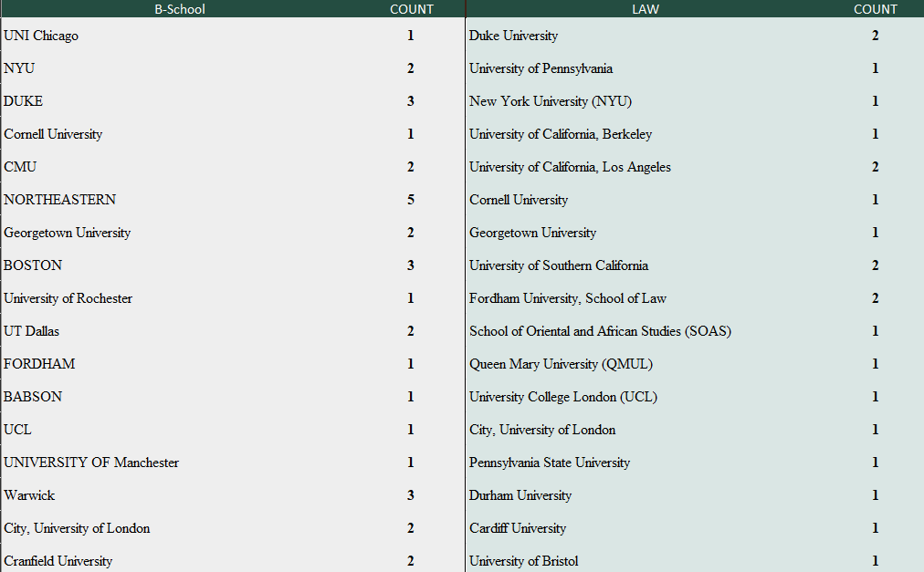
Task: Select the UNI Chicago cell
Action: [41, 36]
